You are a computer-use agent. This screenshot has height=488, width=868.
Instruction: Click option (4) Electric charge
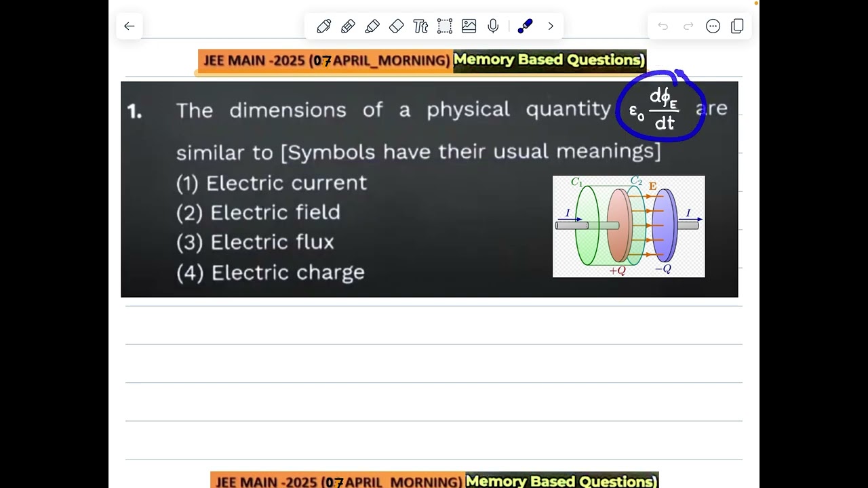pyautogui.click(x=271, y=272)
